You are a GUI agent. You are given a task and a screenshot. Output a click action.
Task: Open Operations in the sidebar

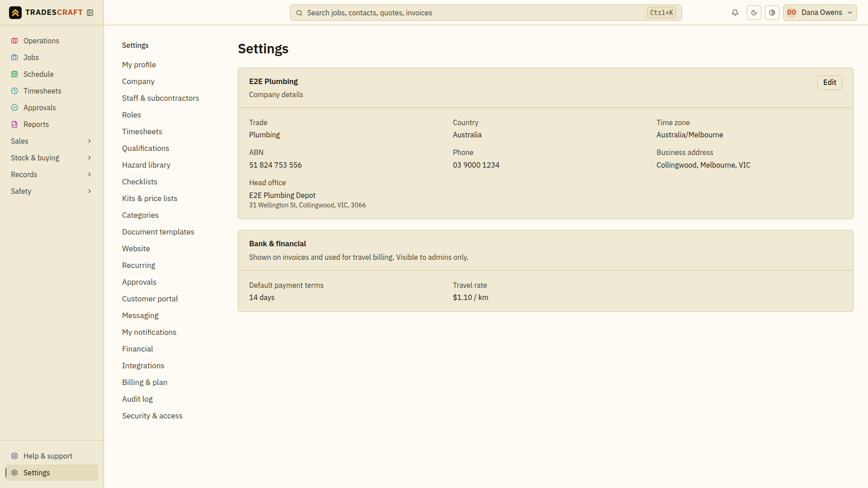tap(52, 41)
